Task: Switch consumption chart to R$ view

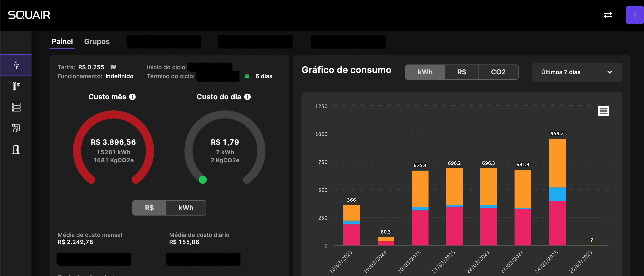Action: [462, 72]
